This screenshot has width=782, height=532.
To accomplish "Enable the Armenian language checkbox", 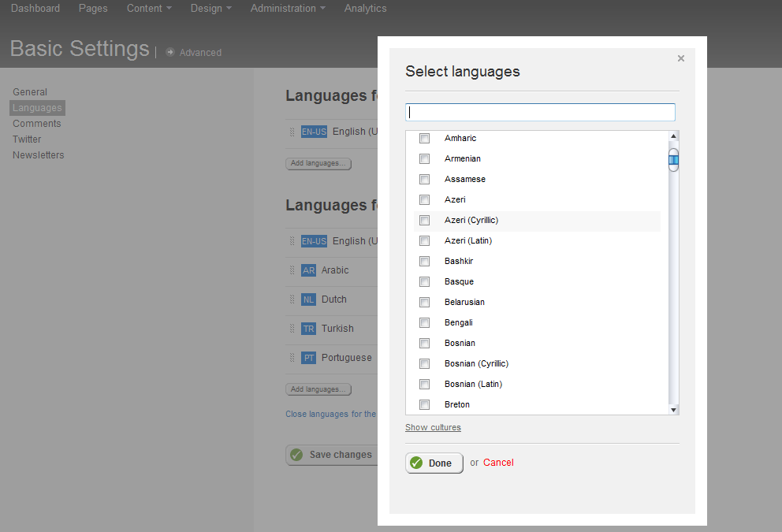I will click(424, 158).
